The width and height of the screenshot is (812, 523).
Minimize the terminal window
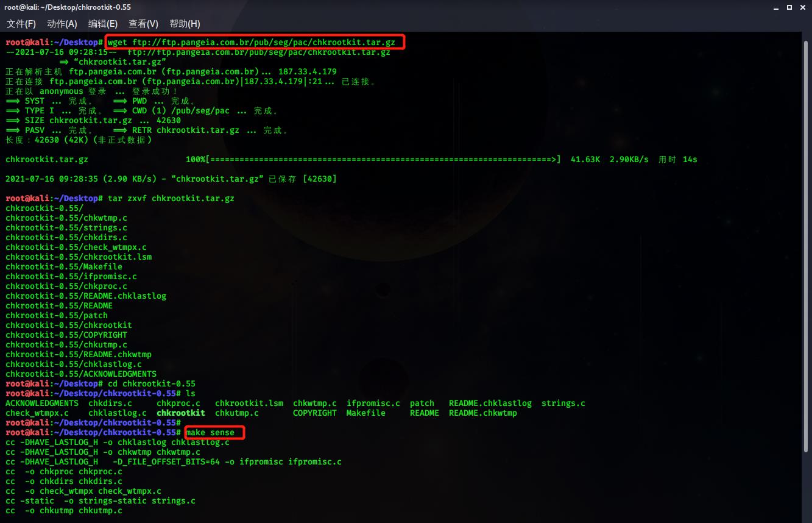(775, 7)
